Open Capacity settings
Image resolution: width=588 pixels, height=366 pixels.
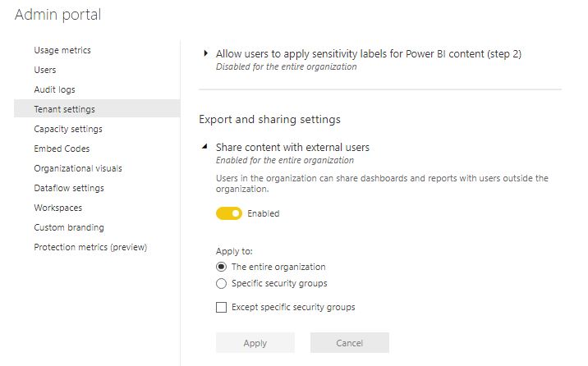(x=68, y=129)
